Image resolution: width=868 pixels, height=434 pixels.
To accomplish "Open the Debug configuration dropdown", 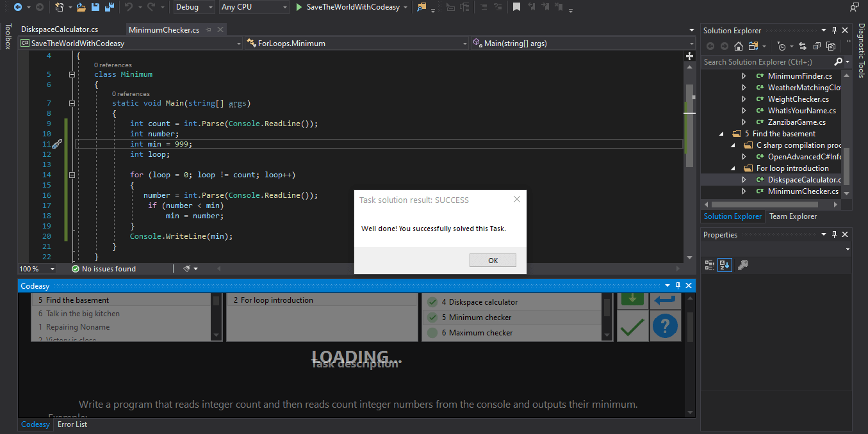I will tap(194, 7).
